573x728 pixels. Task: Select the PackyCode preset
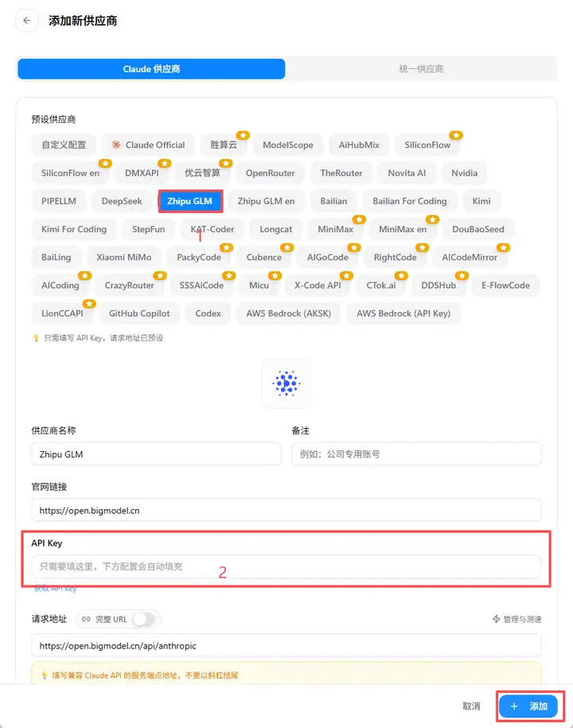[199, 257]
